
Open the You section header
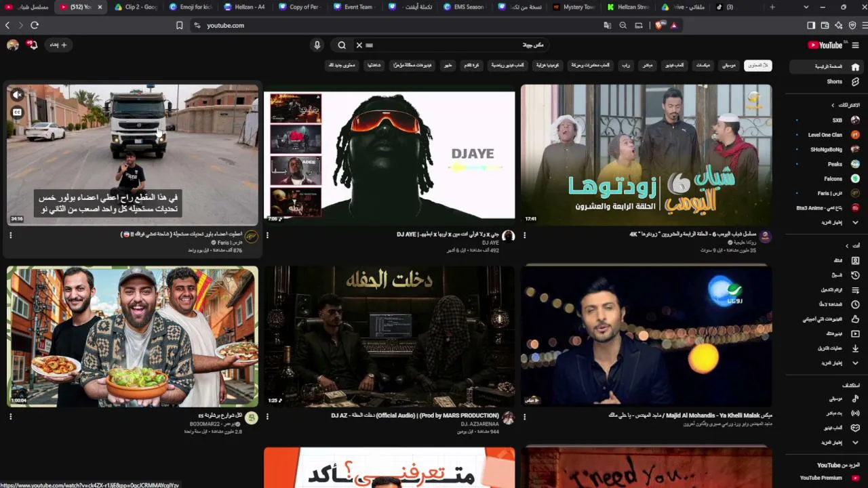[852, 245]
